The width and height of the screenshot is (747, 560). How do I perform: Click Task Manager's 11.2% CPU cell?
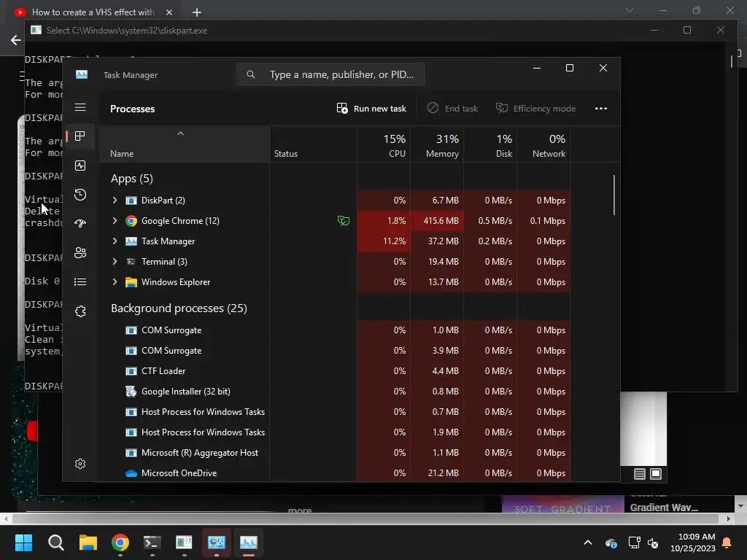(384, 241)
